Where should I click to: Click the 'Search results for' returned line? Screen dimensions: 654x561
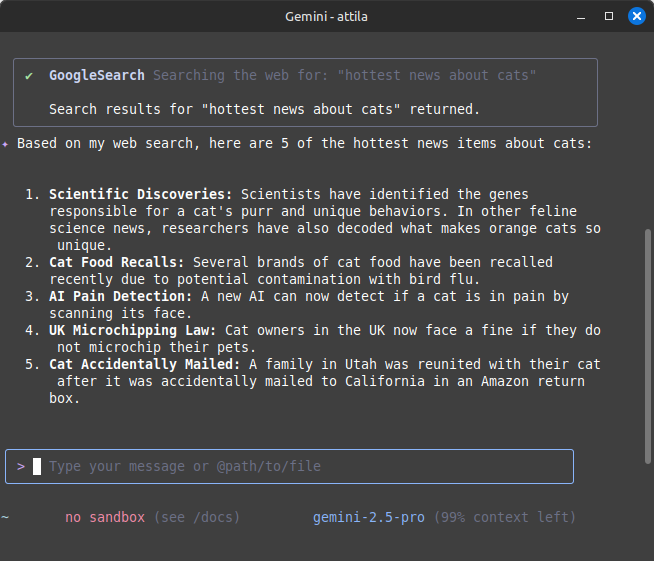pyautogui.click(x=264, y=109)
